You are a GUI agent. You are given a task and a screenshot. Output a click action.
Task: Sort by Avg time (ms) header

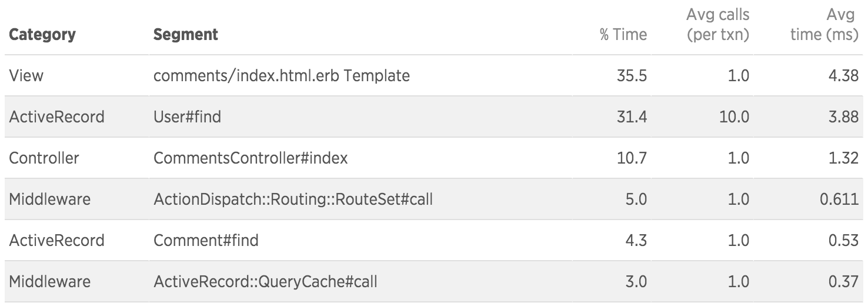click(824, 24)
